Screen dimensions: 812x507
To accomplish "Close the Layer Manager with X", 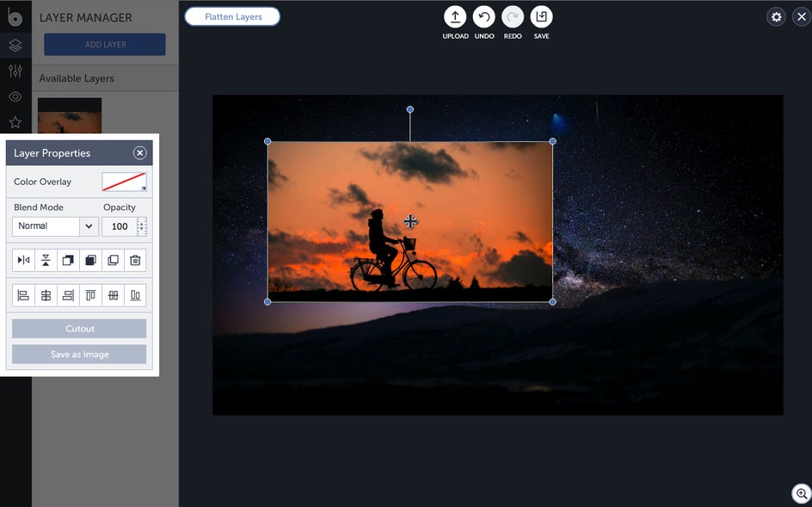I will click(x=802, y=17).
